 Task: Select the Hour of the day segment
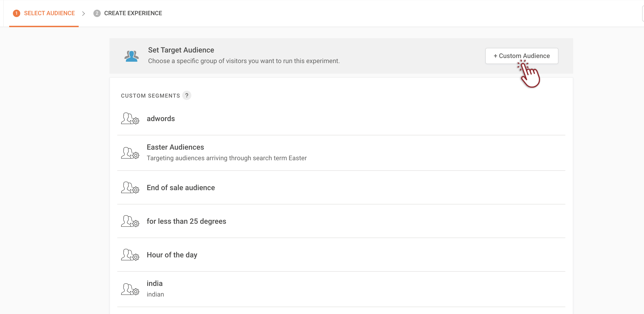click(x=172, y=255)
